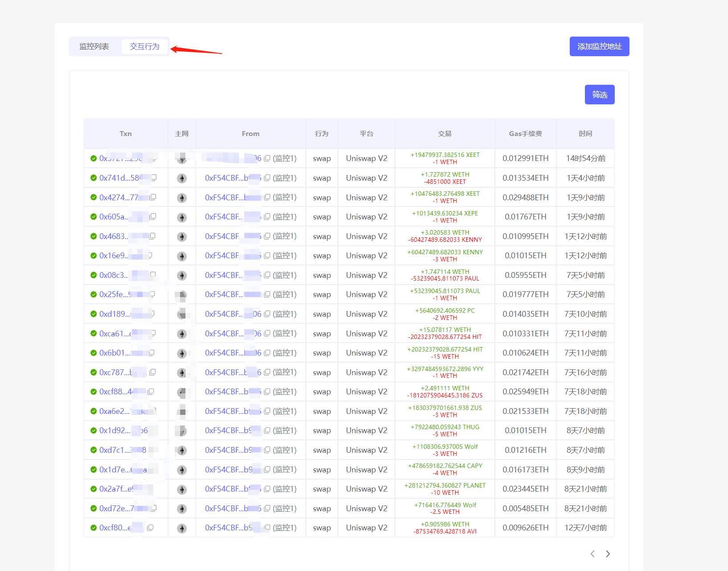This screenshot has height=571, width=728.
Task: Select trade amount -87534769.428718 AVI
Action: 445,531
